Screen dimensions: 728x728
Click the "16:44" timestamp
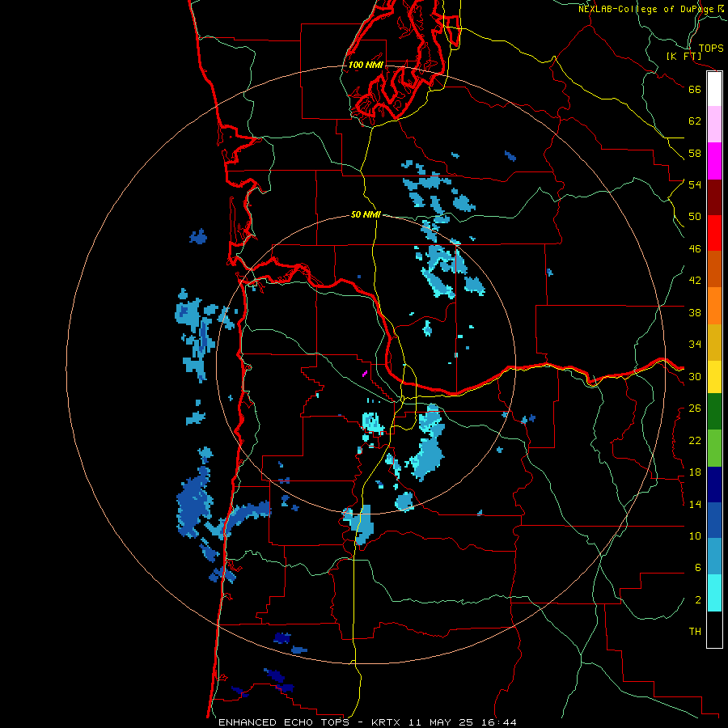point(499,722)
